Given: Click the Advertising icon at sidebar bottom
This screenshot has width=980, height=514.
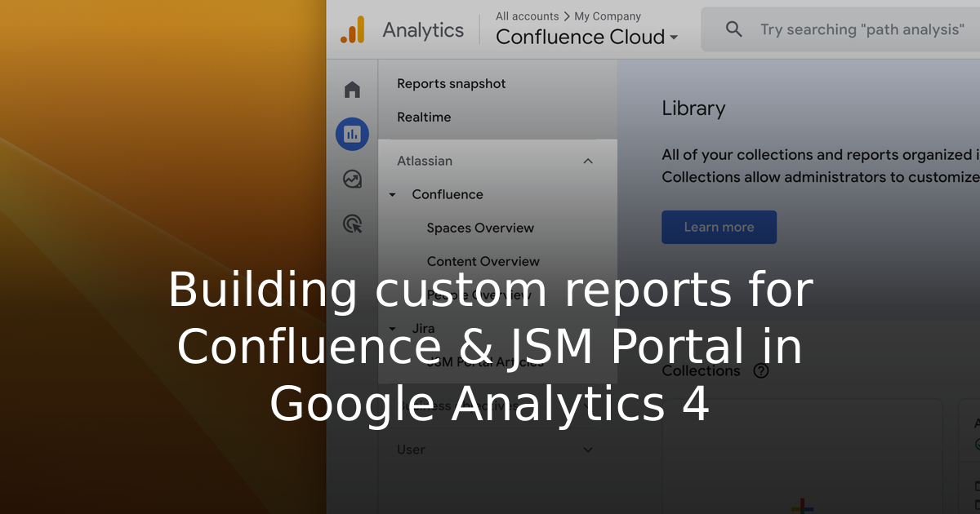Looking at the screenshot, I should point(352,224).
